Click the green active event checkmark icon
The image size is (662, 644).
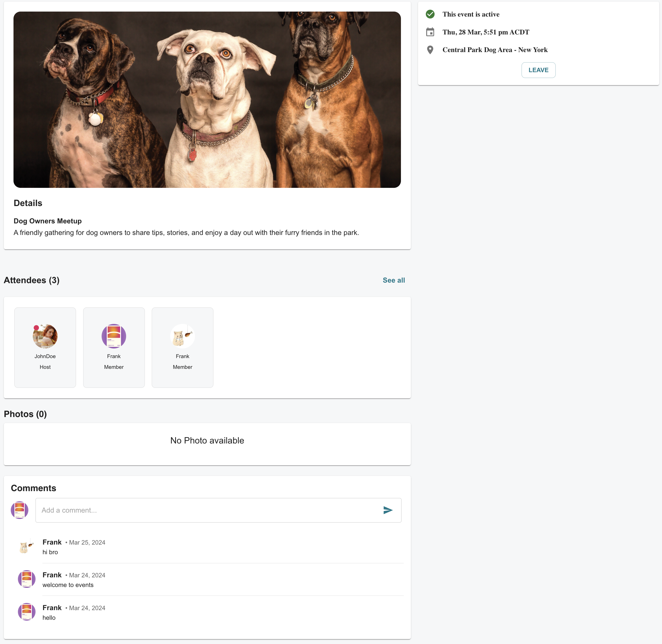pos(430,14)
